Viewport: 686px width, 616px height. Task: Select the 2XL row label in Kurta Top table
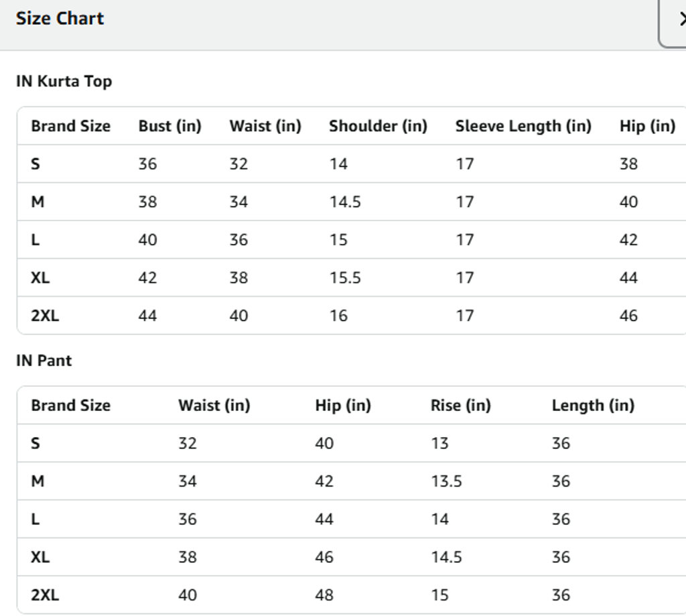point(45,316)
